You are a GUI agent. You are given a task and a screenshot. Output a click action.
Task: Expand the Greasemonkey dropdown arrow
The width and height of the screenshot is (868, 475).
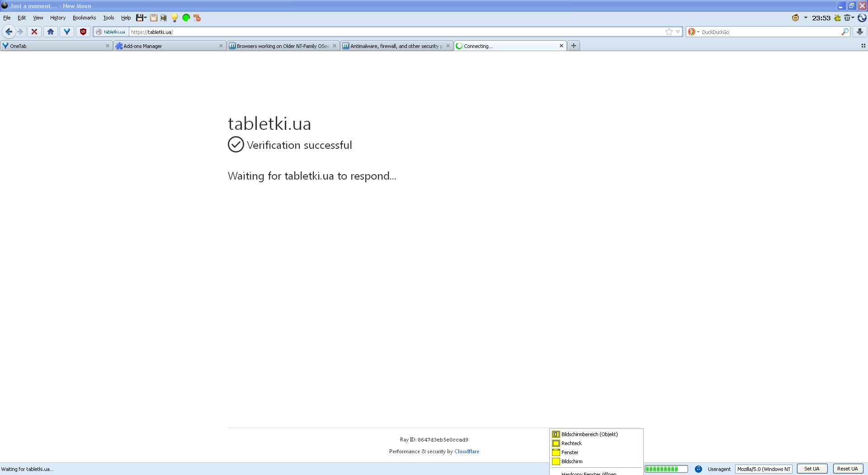tap(806, 18)
